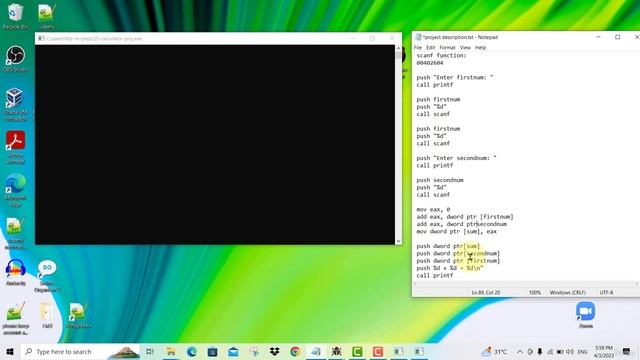Open Dropbox from the taskbar
The width and height of the screenshot is (640, 360).
tap(275, 351)
